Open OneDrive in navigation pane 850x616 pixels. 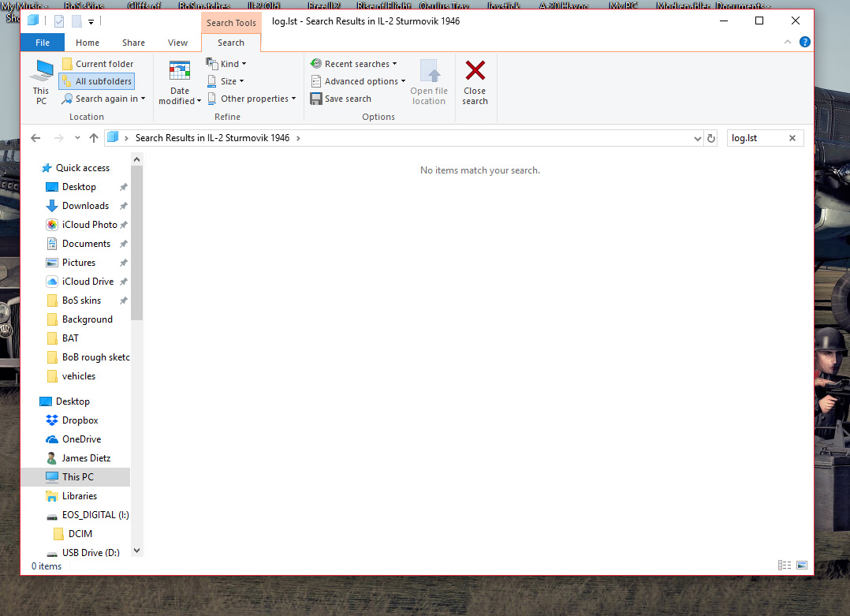[81, 440]
